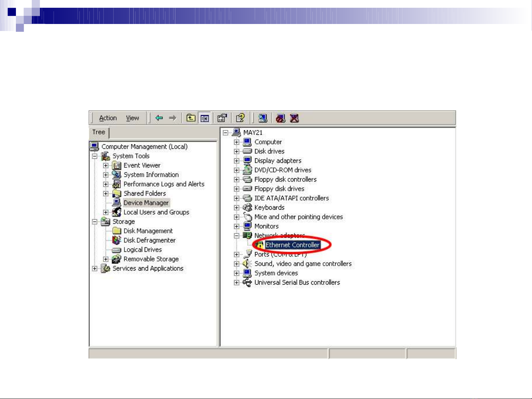Select the Tree tab
The width and height of the screenshot is (532, 399).
click(x=99, y=132)
